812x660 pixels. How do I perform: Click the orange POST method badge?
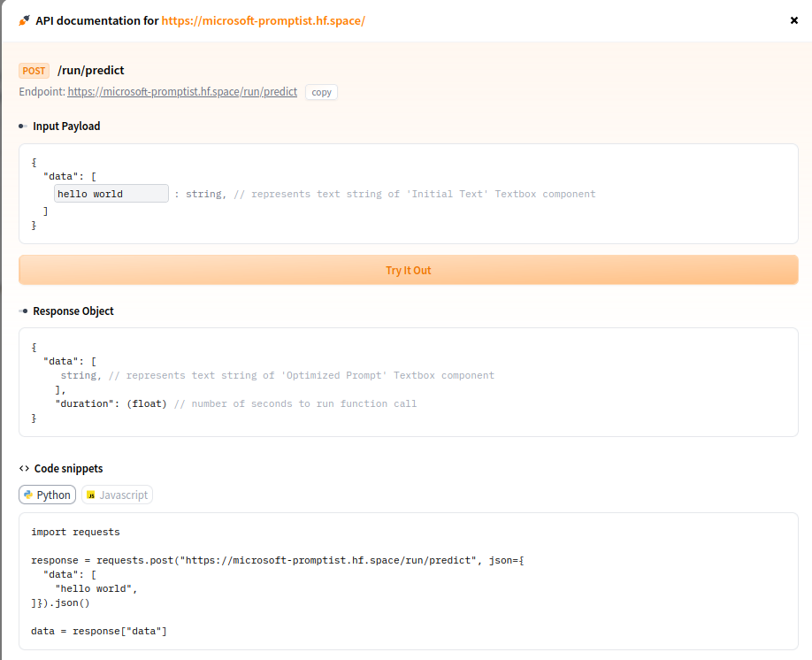[34, 71]
